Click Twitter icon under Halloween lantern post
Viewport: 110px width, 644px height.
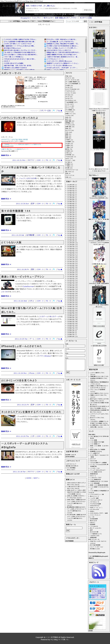pos(54,160)
